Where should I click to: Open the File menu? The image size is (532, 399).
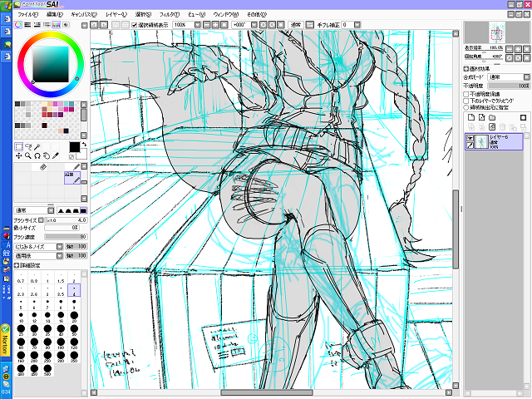27,15
